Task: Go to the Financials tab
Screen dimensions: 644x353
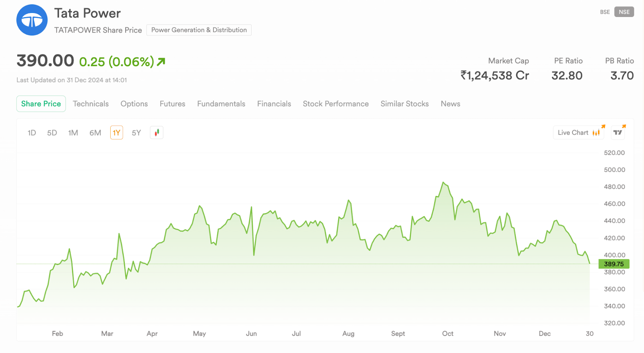Action: [274, 104]
